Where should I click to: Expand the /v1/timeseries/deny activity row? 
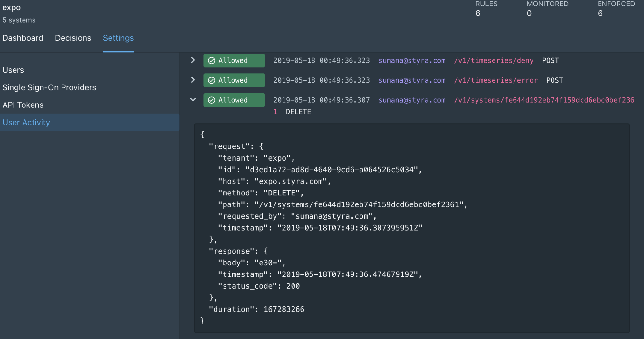(193, 60)
